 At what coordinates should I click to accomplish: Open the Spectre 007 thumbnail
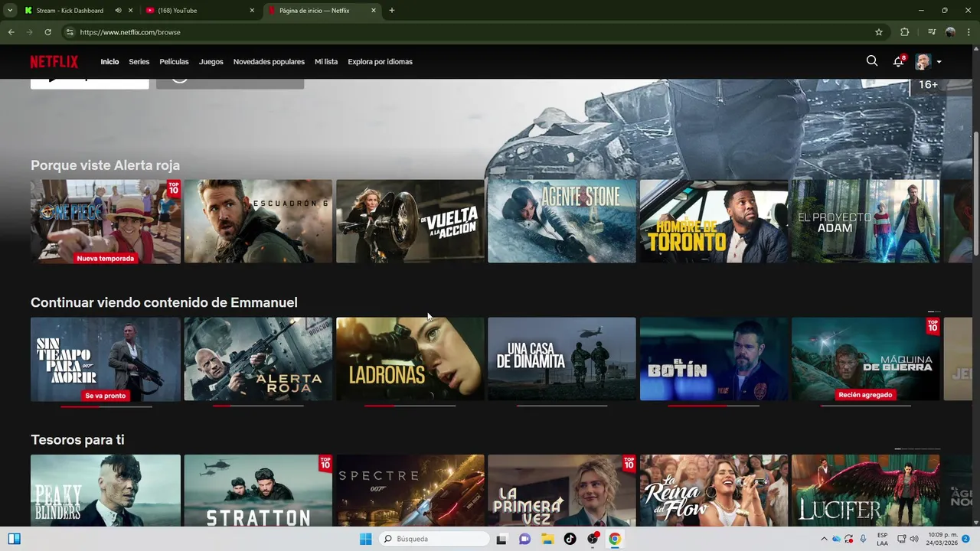point(410,491)
